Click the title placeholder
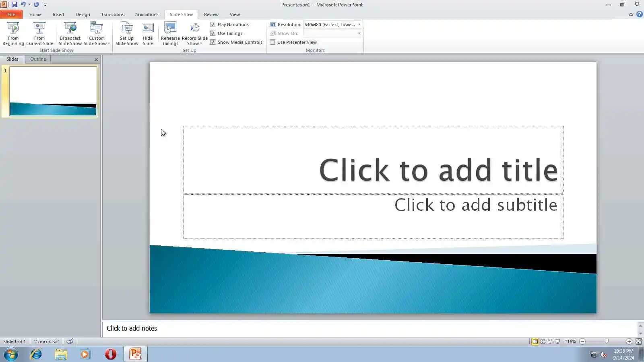The image size is (644, 362). click(373, 160)
